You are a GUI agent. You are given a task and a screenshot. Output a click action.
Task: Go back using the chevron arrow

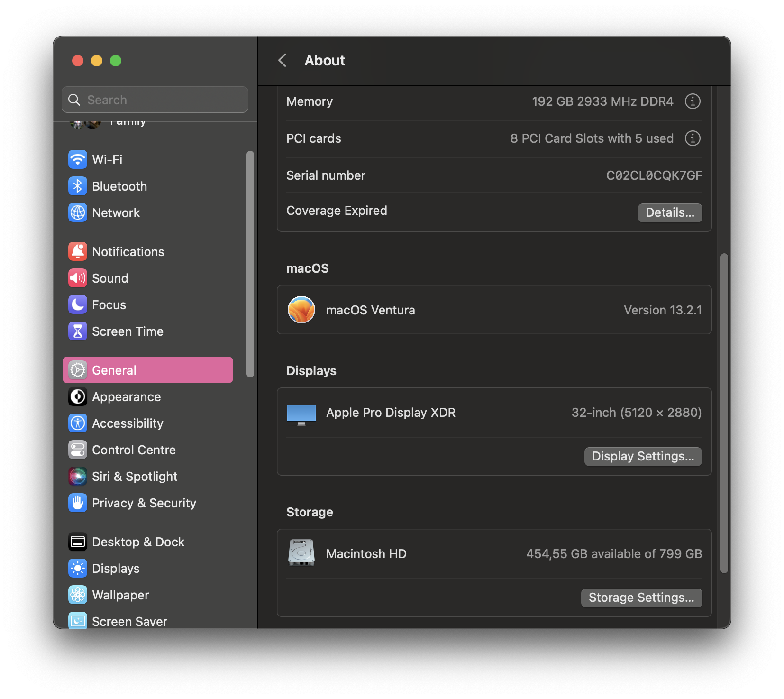coord(283,60)
